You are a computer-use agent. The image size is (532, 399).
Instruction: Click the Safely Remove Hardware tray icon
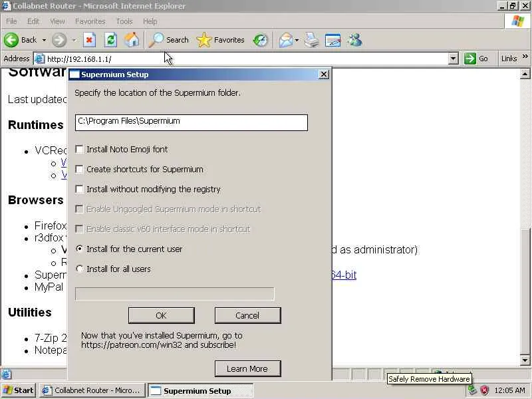click(472, 390)
